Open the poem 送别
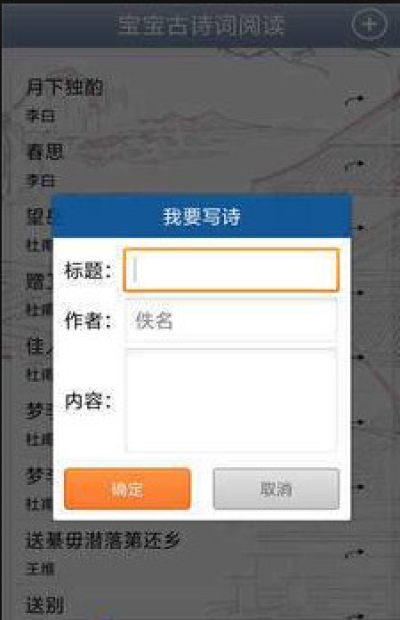This screenshot has width=400, height=620. point(45,605)
